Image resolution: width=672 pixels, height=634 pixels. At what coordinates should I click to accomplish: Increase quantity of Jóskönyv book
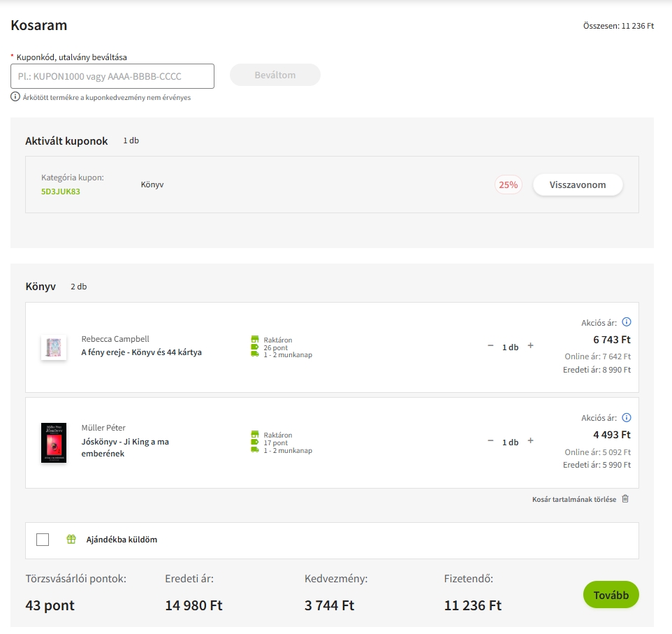530,441
